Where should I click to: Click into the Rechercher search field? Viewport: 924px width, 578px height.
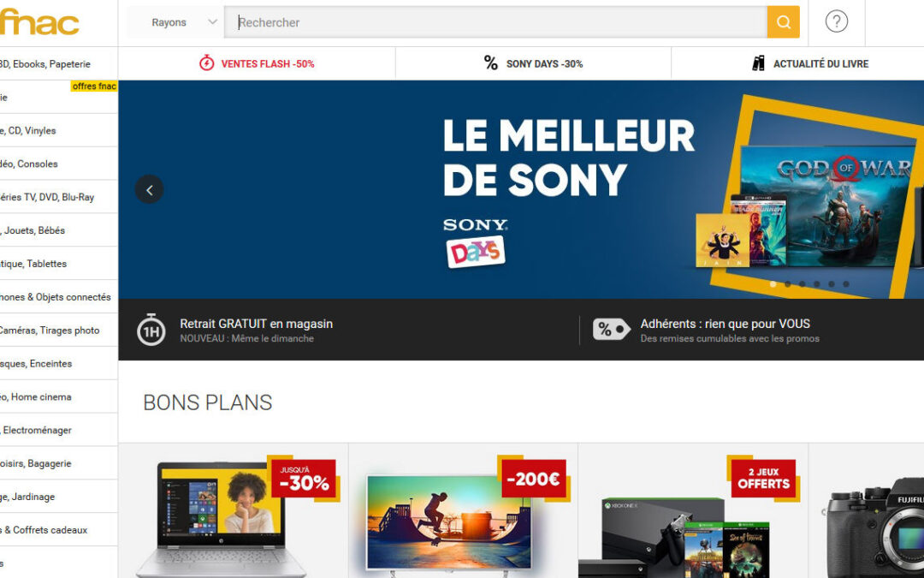495,22
